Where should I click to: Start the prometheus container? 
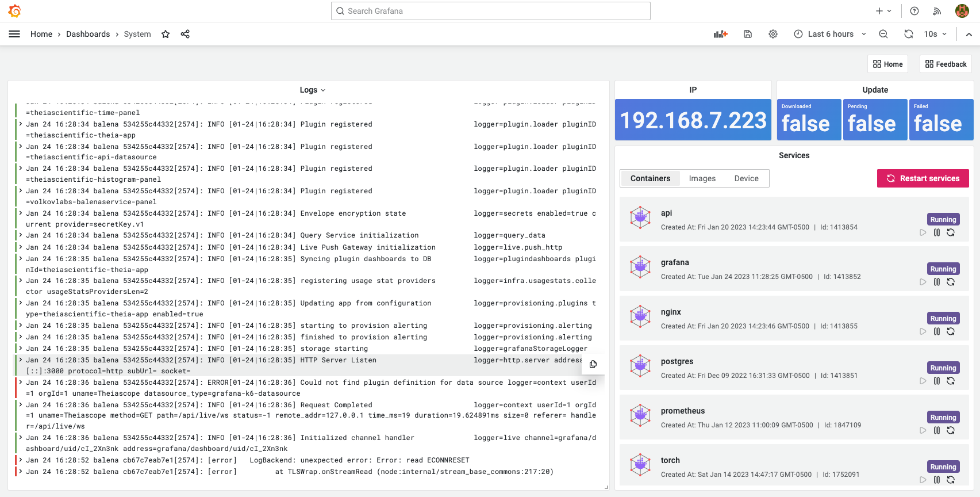pyautogui.click(x=923, y=430)
